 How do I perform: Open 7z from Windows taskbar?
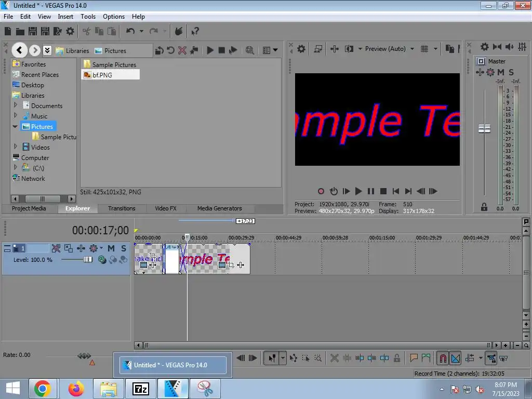140,389
